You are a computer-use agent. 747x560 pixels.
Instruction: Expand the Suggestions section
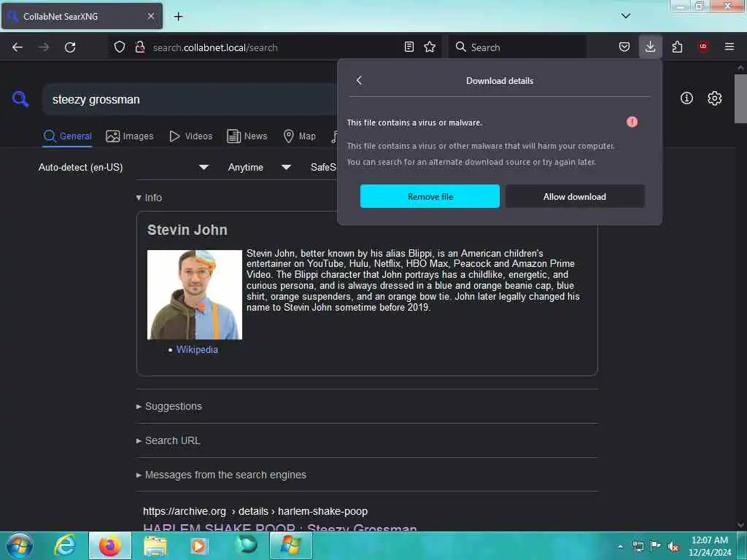[169, 406]
